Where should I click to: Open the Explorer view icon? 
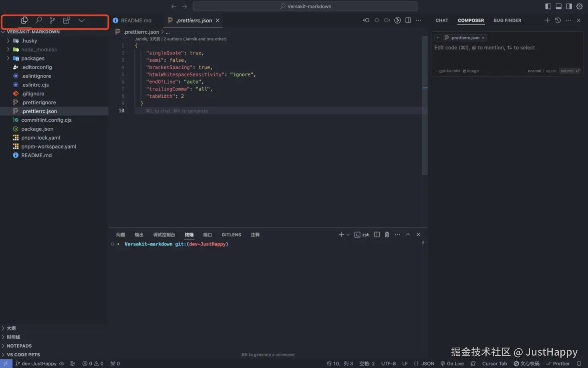(24, 20)
